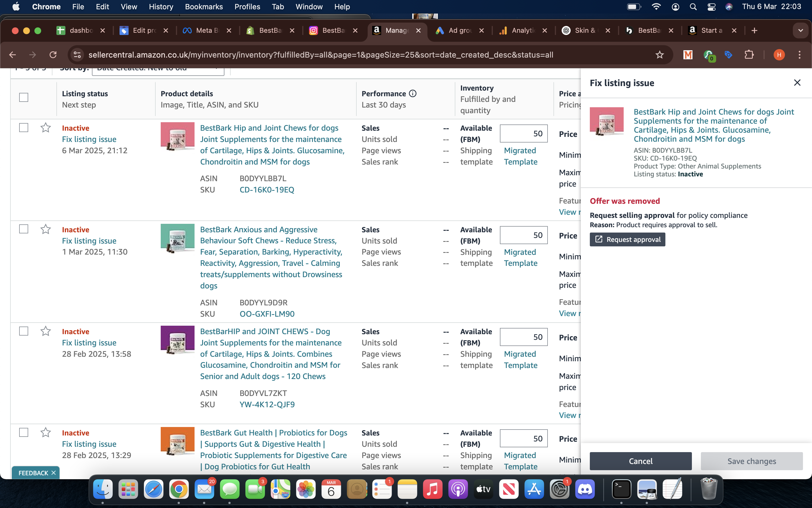Viewport: 812px width, 508px height.
Task: Open SKU link CD-16K0-19EQ
Action: (267, 189)
